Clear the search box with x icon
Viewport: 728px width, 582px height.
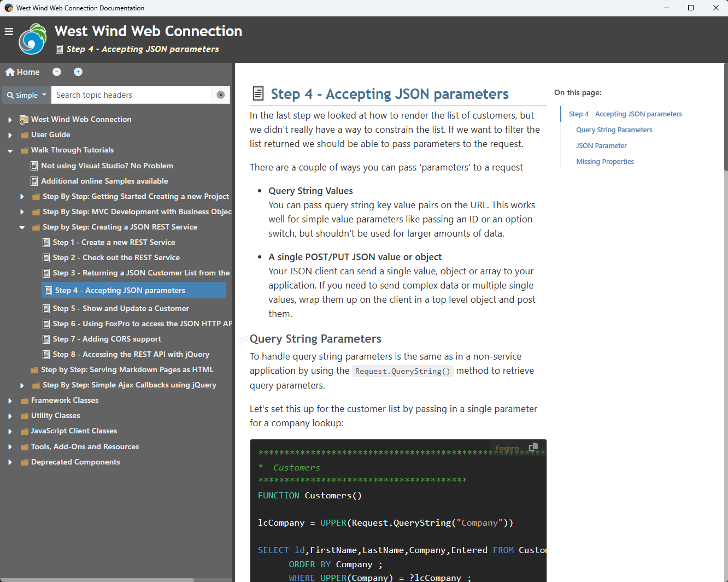coord(221,95)
